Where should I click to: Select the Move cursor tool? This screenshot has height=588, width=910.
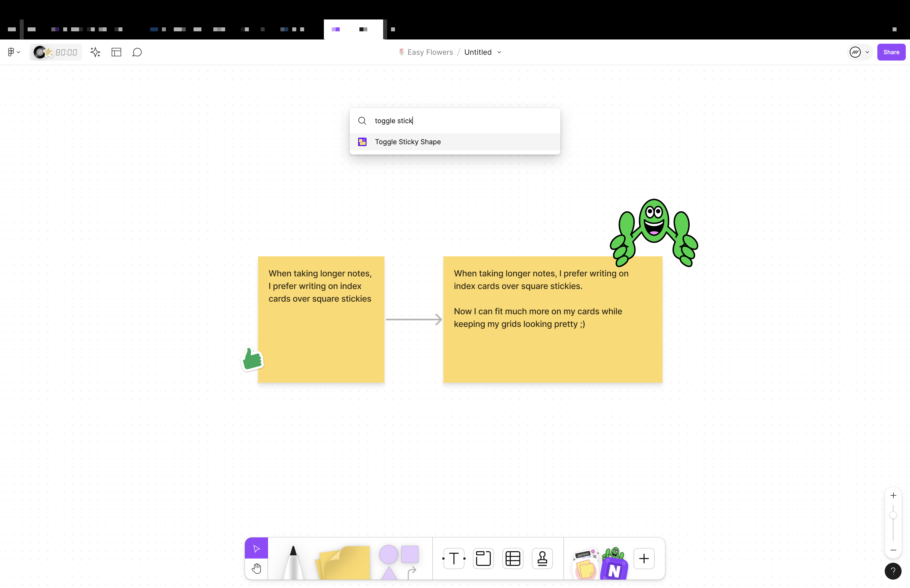click(x=256, y=548)
